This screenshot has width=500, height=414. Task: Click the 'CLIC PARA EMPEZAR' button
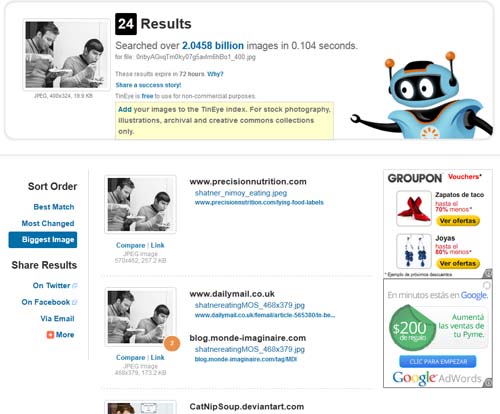click(x=438, y=362)
